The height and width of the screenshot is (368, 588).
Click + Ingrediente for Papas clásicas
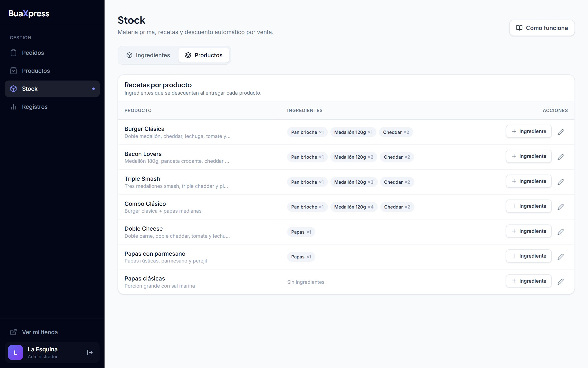[x=529, y=281]
